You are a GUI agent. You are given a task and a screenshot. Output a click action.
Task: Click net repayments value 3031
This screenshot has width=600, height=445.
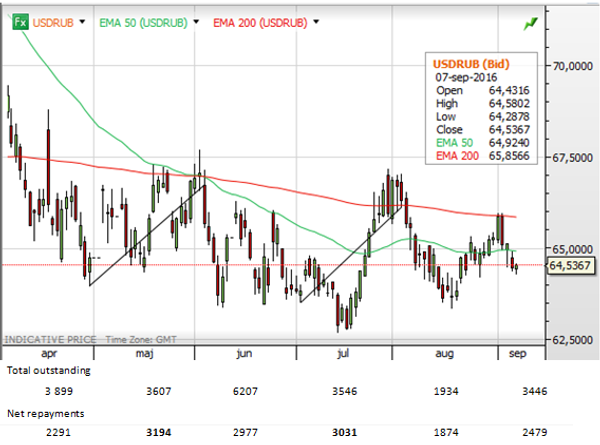pyautogui.click(x=344, y=432)
